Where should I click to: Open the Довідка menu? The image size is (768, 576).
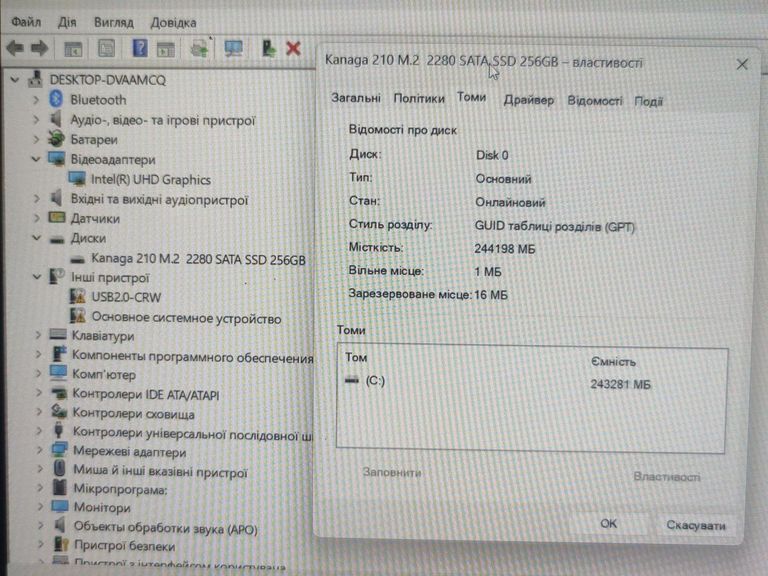coord(173,23)
